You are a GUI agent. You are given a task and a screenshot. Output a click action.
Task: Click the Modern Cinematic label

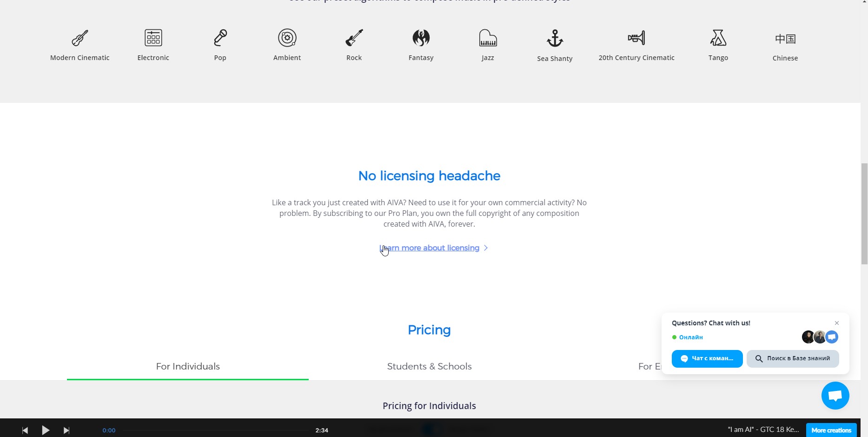(x=80, y=58)
